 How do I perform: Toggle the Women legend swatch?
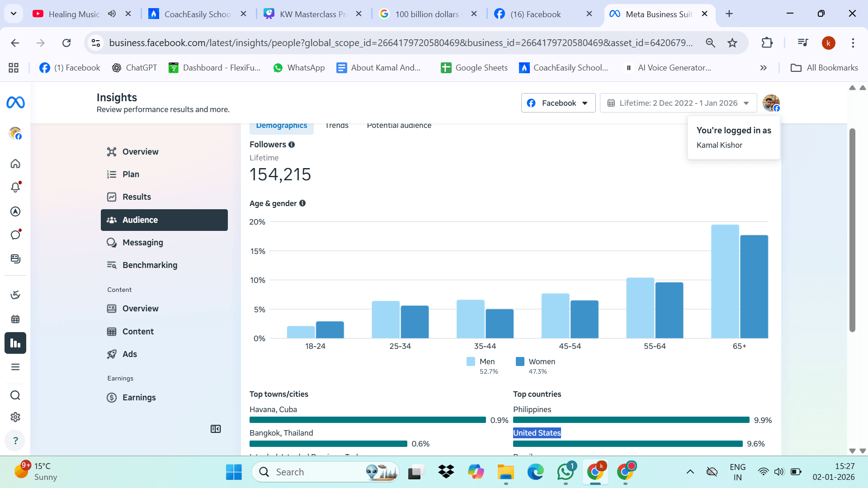point(520,361)
